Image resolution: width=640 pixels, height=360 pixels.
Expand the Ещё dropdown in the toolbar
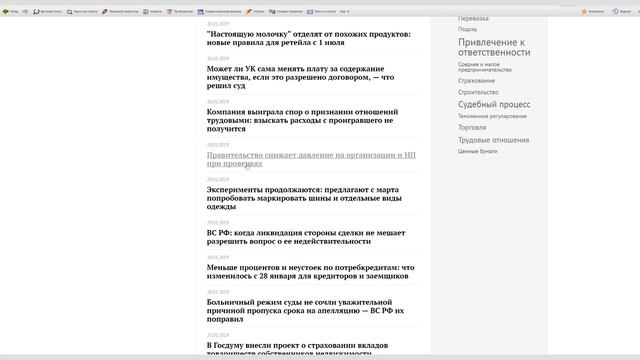(x=344, y=11)
